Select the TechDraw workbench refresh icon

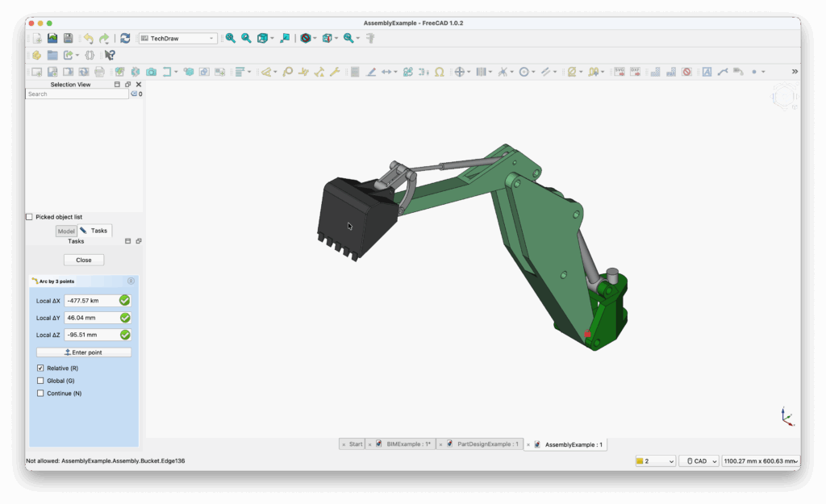click(125, 37)
